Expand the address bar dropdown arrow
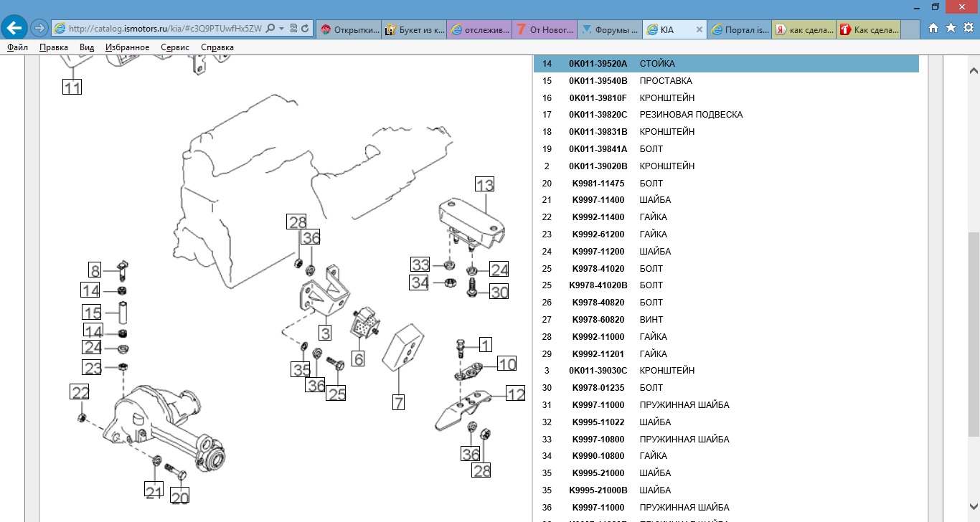980x522 pixels. [282, 29]
